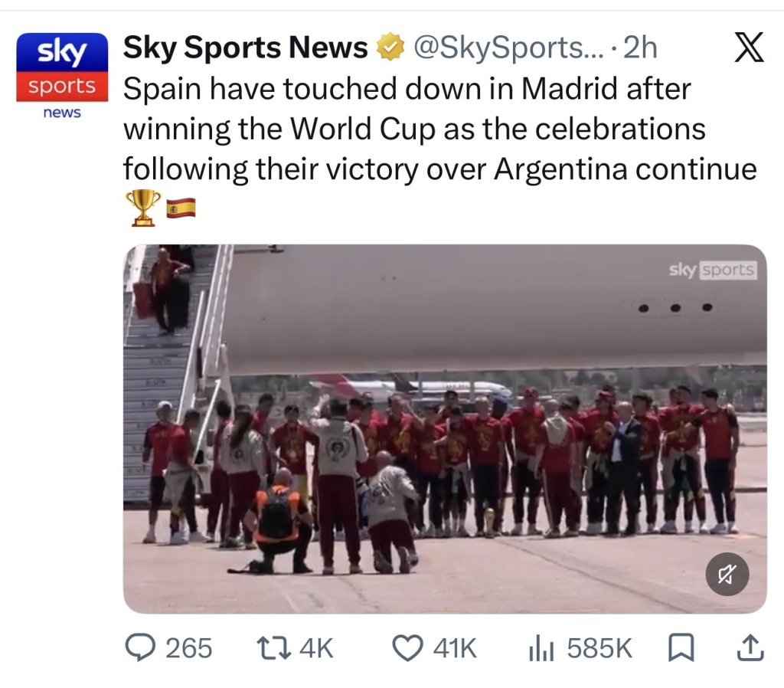Open the Sky Sports News account name
This screenshot has height=688, width=784.
tap(246, 48)
